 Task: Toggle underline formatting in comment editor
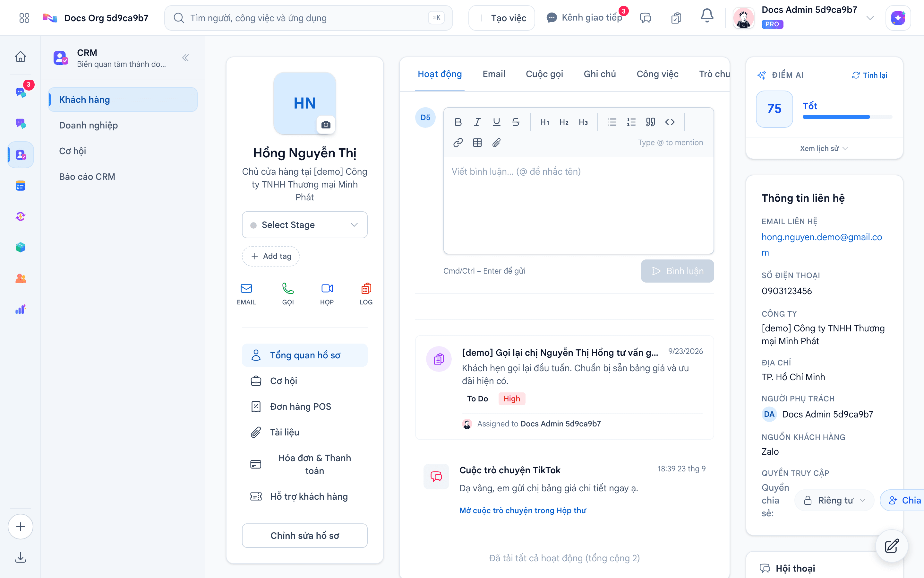(496, 122)
